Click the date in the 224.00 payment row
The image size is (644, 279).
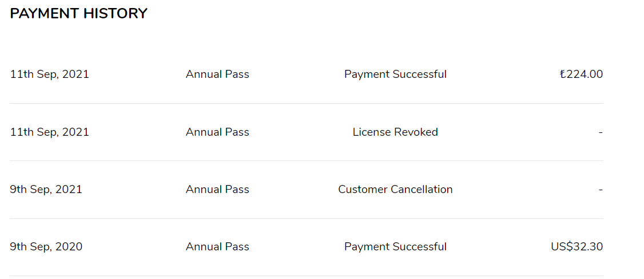(x=50, y=74)
